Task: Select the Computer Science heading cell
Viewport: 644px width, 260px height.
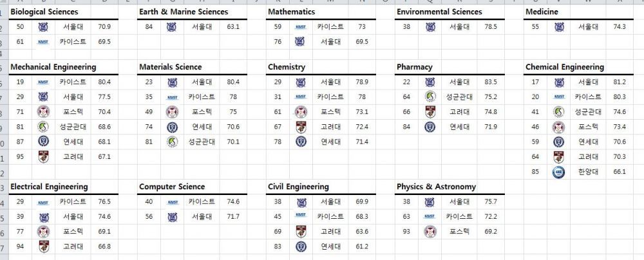Action: (x=172, y=187)
